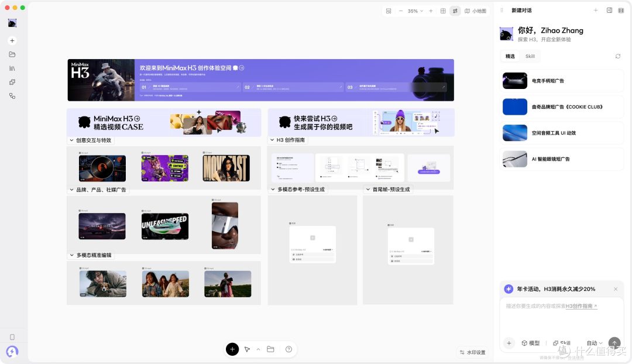Add attachment with prompt box plus button

(509, 343)
